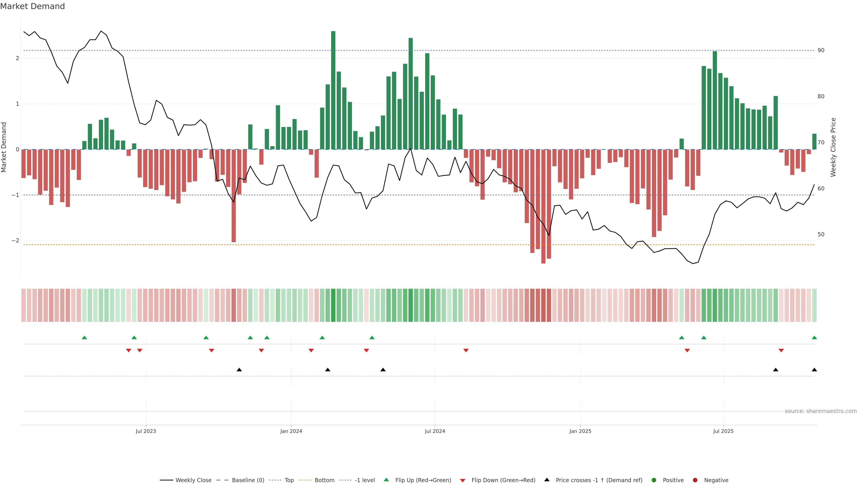Click the tallest green demand bar
The width and height of the screenshot is (868, 488).
[x=333, y=90]
